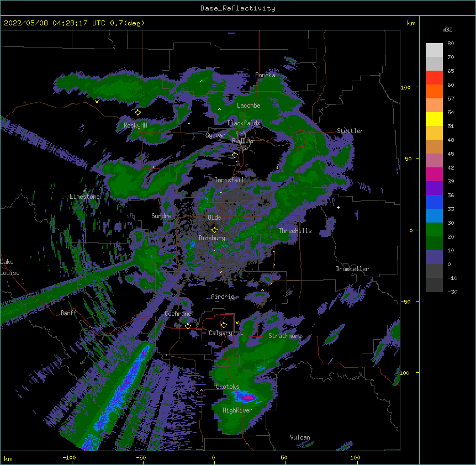The image size is (476, 465).
Task: Click the Ponoka city label
Action: coord(265,75)
